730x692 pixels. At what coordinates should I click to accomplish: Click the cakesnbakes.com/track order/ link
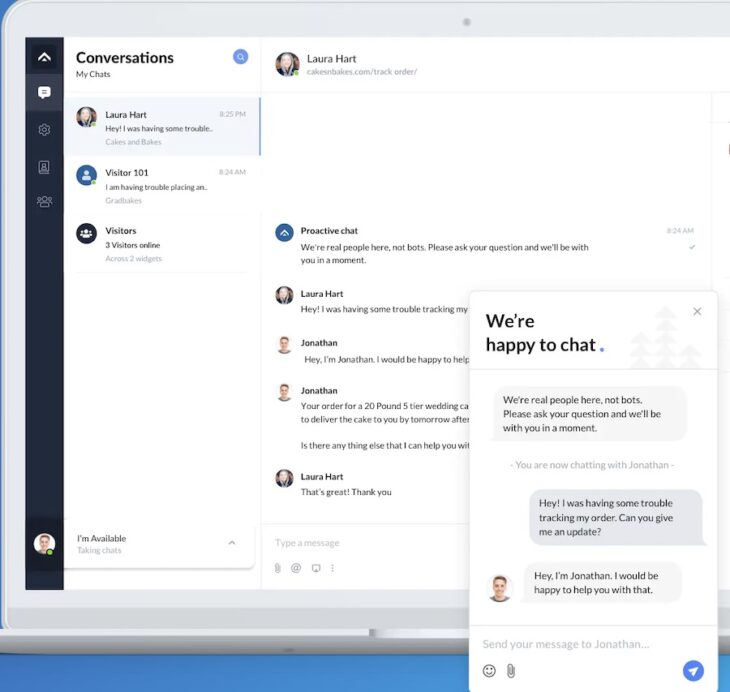pyautogui.click(x=362, y=72)
